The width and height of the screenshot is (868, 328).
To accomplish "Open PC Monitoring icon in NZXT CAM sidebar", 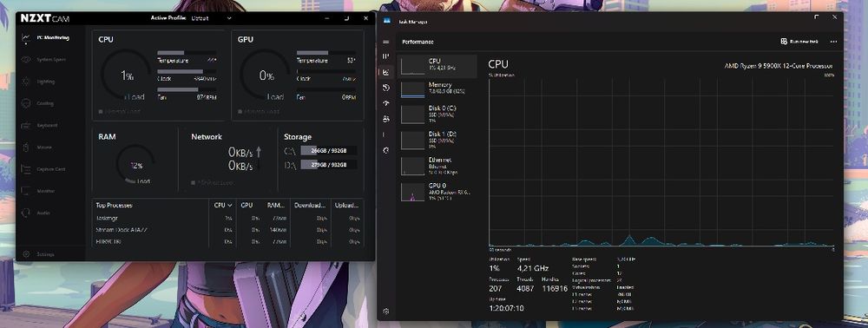I will point(25,37).
